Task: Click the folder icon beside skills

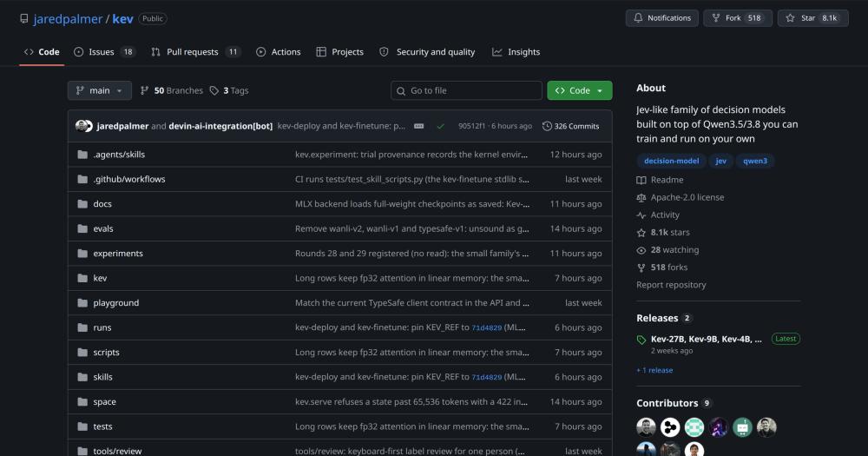Action: point(82,377)
